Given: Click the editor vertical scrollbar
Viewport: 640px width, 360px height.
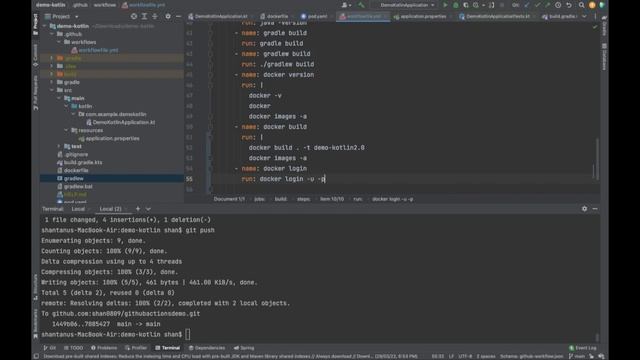Looking at the screenshot, I should tap(597, 159).
